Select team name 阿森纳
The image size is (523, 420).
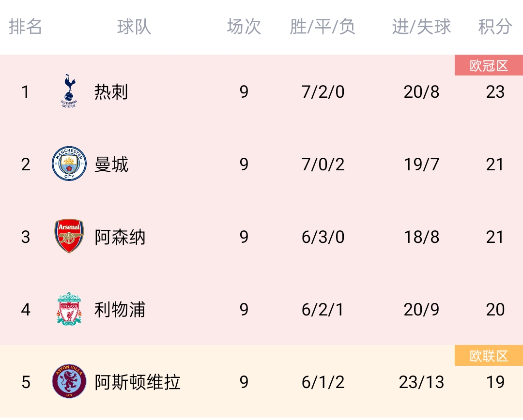tap(120, 237)
